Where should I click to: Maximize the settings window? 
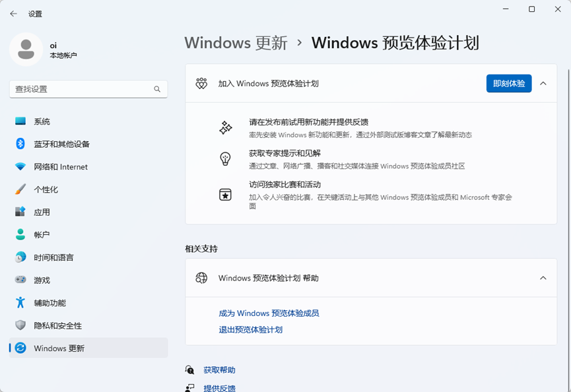pos(531,9)
